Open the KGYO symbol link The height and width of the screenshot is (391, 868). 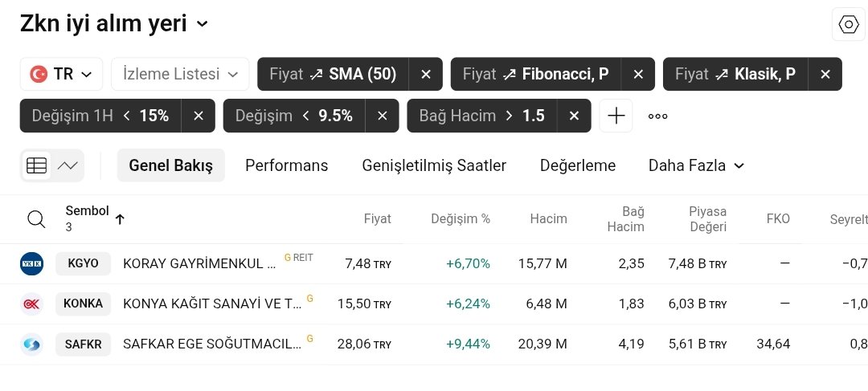83,263
